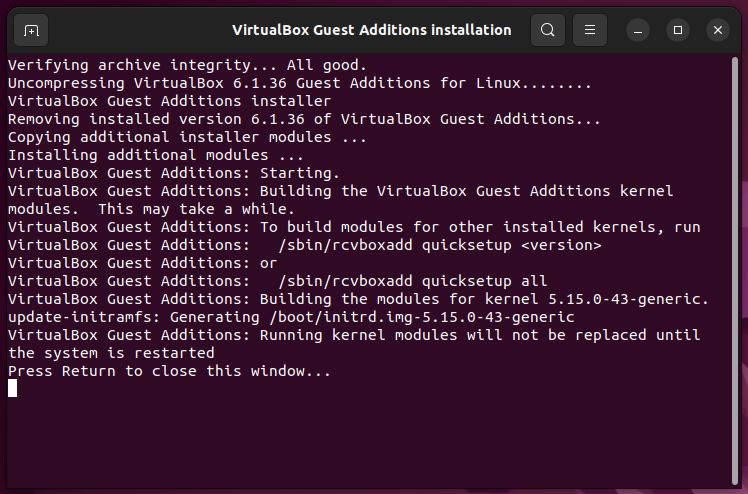This screenshot has height=494, width=748.
Task: Click the '/sbin/rcvboxadd quicksetup <version>' text
Action: coord(439,245)
